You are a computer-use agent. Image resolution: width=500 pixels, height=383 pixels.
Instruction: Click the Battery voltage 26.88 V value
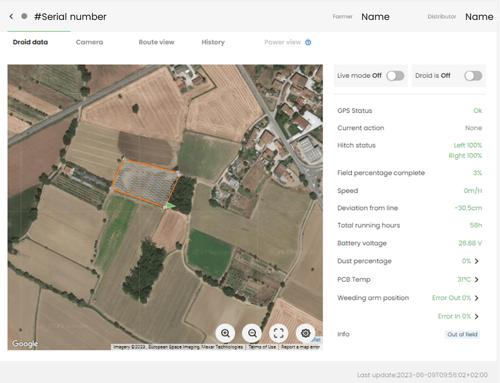(470, 243)
